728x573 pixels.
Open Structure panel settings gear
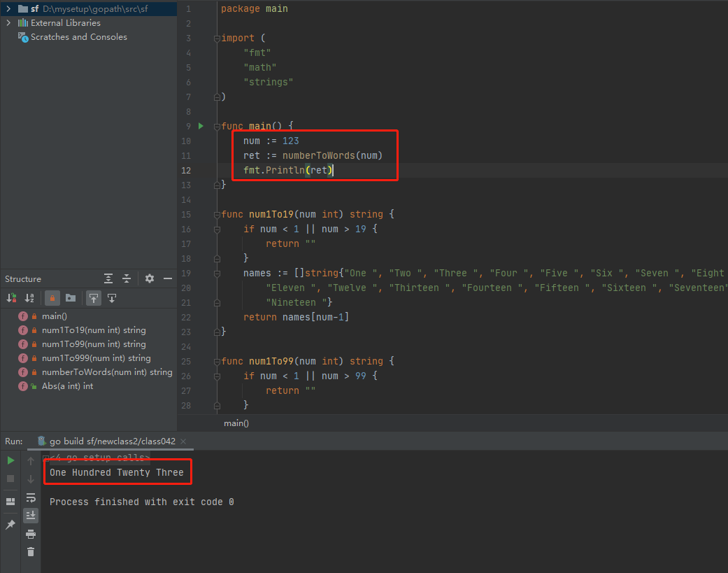150,278
